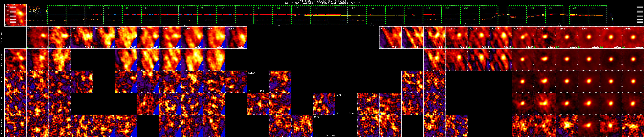Click the 3.0-6.0 keV row label
This screenshot has width=644, height=137.
[2, 37]
